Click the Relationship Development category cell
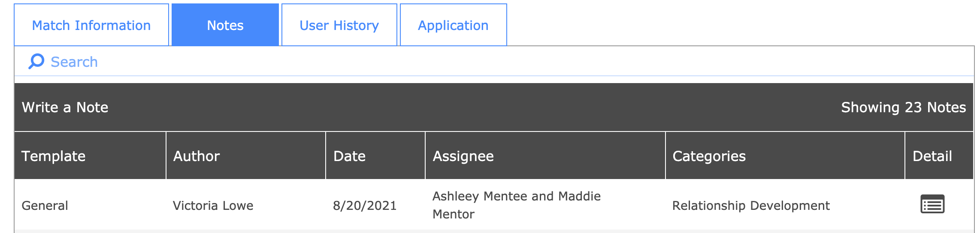 (751, 206)
